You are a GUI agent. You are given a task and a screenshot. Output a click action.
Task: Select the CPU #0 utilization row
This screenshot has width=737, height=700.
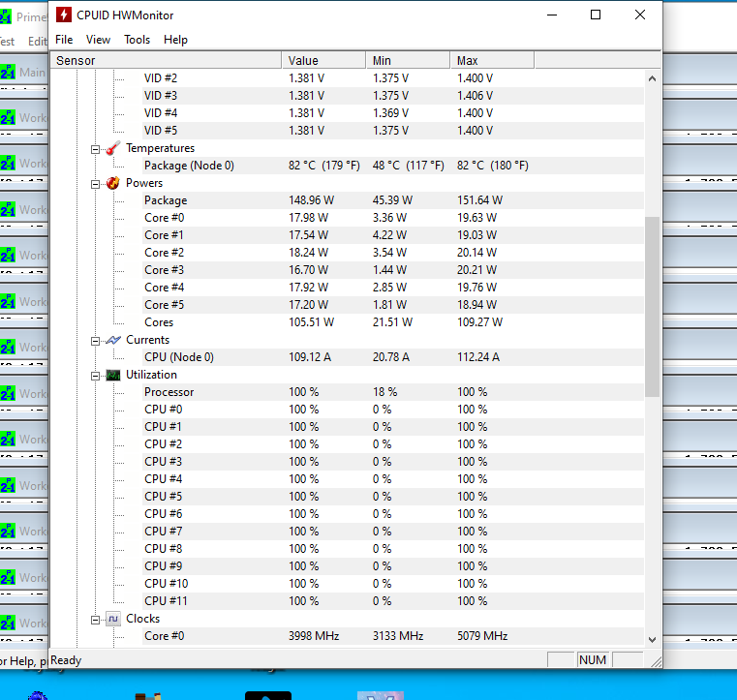coord(393,410)
